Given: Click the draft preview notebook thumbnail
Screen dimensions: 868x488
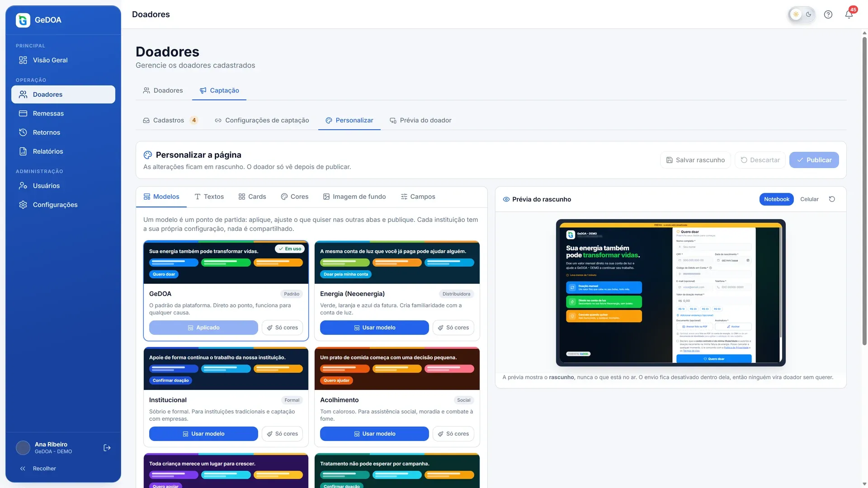Looking at the screenshot, I should [x=671, y=293].
